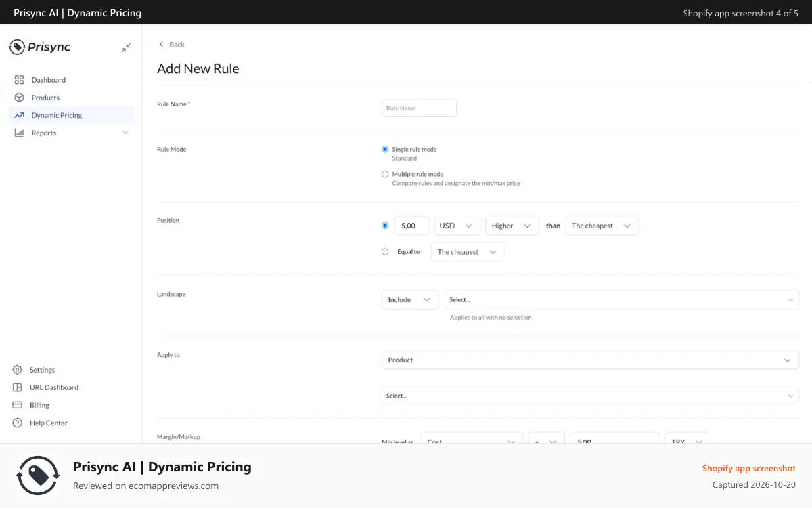The image size is (812, 508).
Task: Click the 5,00 position value field
Action: (412, 226)
